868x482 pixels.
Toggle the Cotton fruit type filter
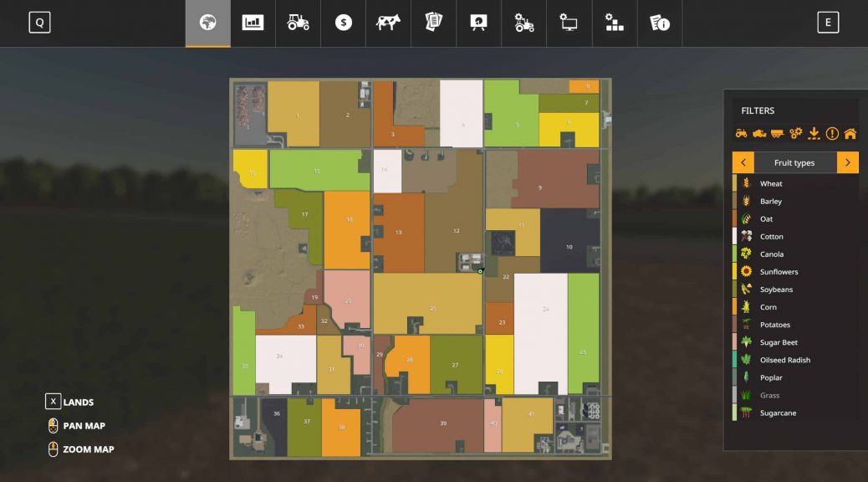coord(772,236)
